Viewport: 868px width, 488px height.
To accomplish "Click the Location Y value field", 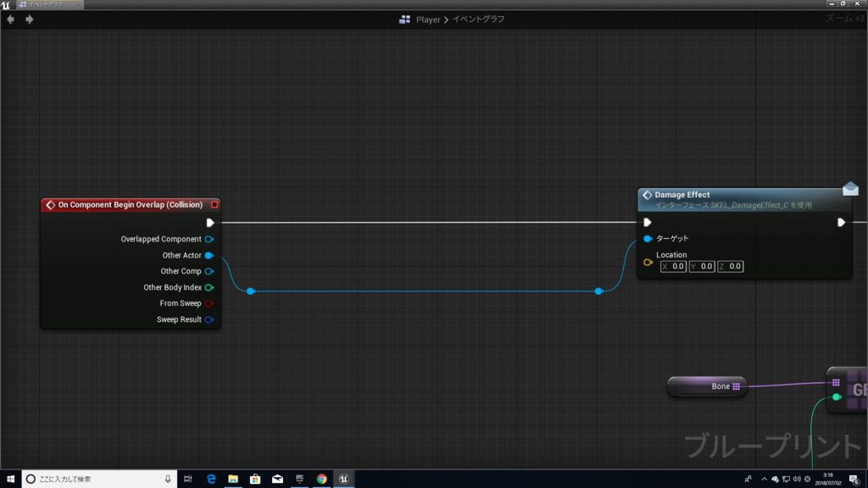I will pyautogui.click(x=701, y=266).
